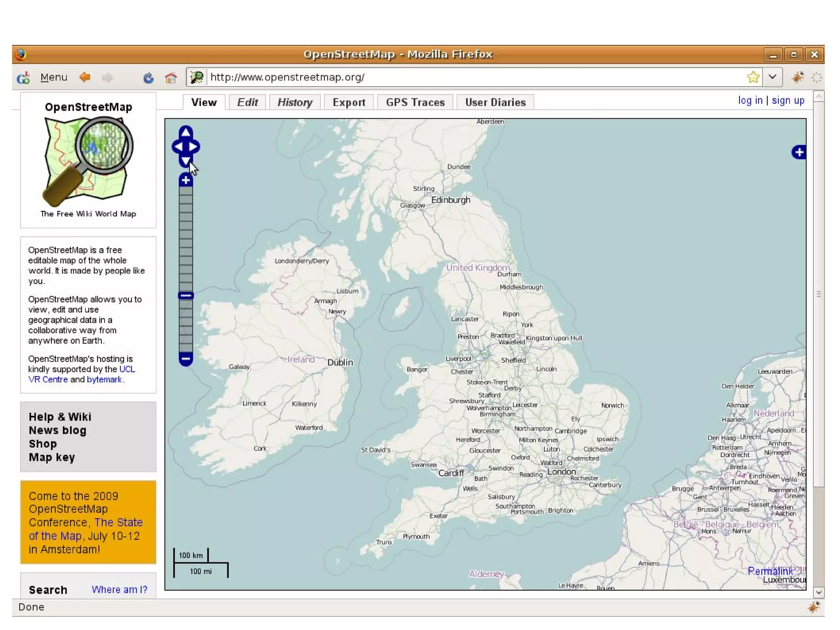Viewport: 840px width, 630px height.
Task: Click the Dublin label on the map
Action: pos(340,362)
